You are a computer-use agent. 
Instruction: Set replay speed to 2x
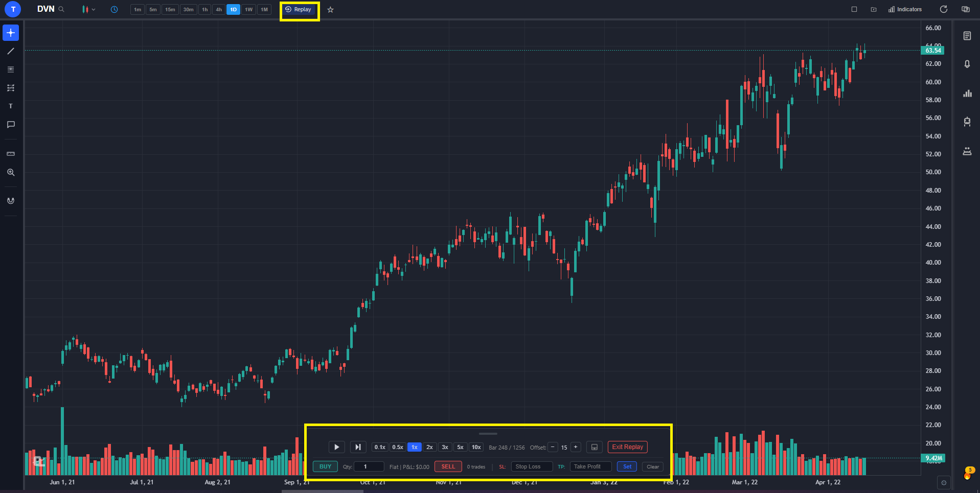(430, 447)
